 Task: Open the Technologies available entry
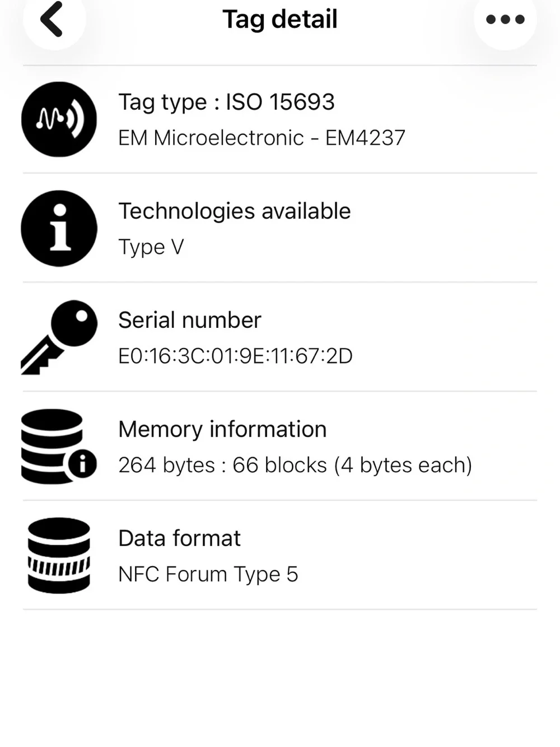click(x=280, y=228)
